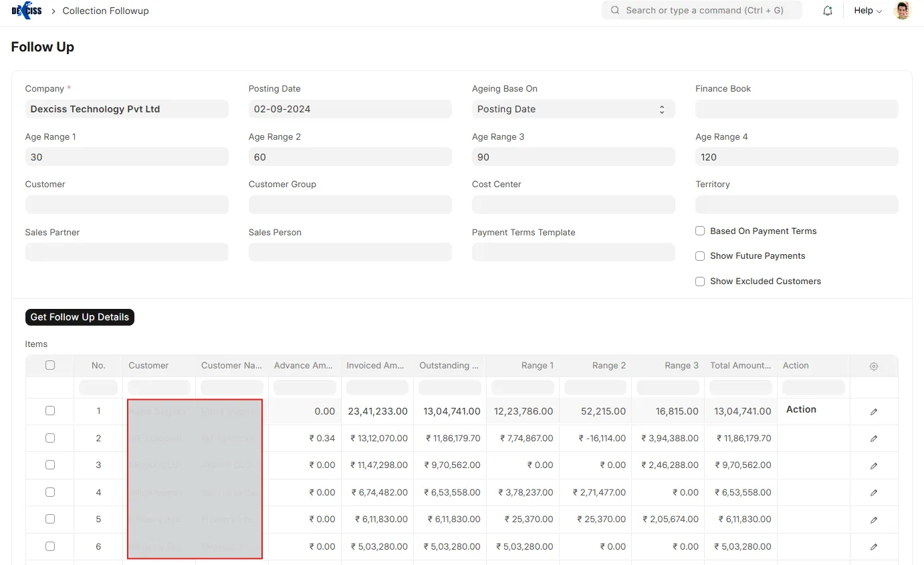
Task: Select checkbox of item row 3
Action: point(50,465)
